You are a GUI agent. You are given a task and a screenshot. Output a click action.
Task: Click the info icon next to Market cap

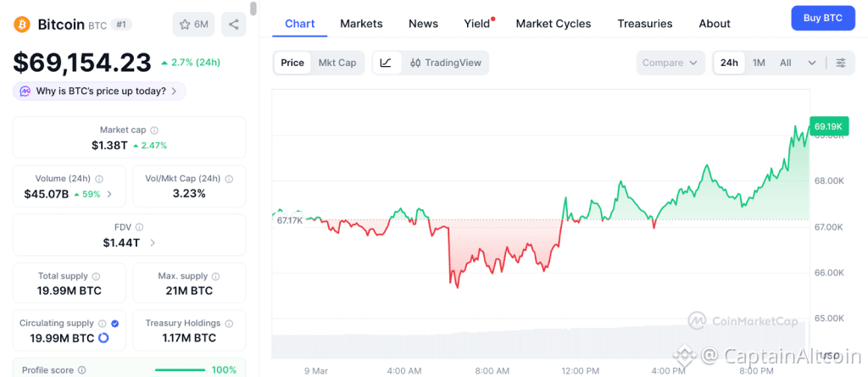point(153,130)
